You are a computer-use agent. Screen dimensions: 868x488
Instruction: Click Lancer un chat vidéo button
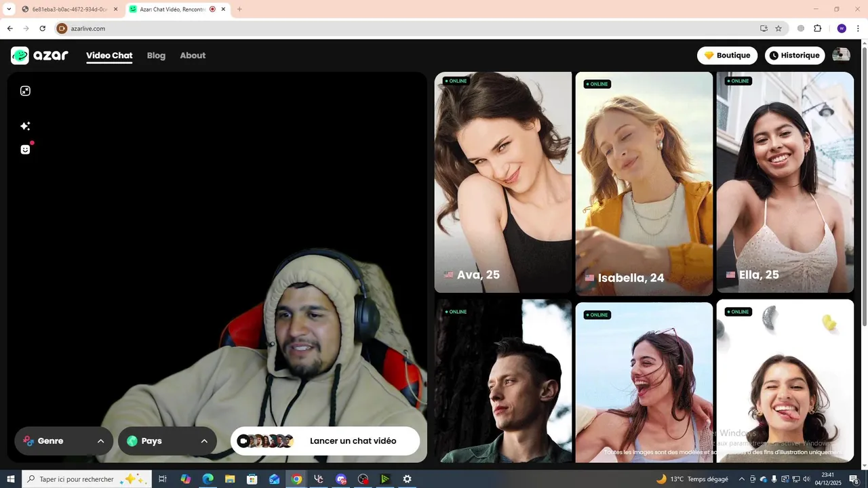click(x=325, y=441)
